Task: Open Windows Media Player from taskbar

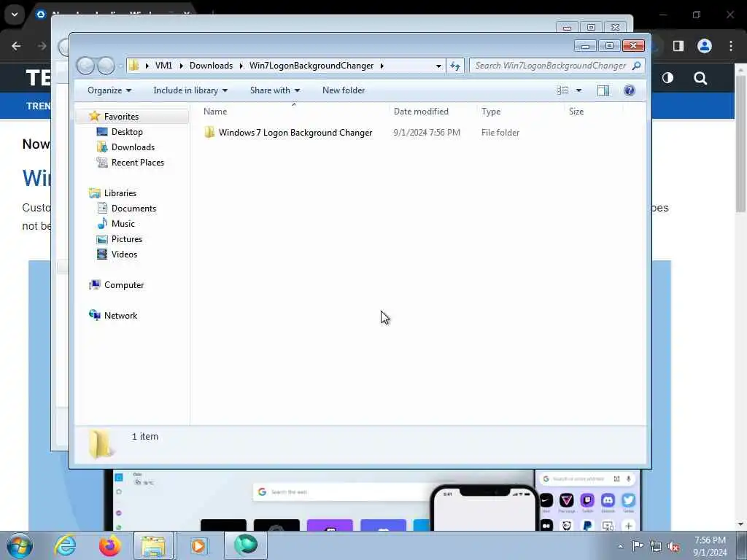Action: [x=198, y=545]
